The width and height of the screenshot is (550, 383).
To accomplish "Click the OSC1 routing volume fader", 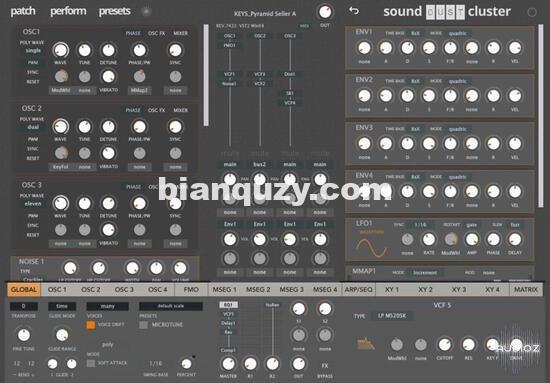I will (x=230, y=98).
